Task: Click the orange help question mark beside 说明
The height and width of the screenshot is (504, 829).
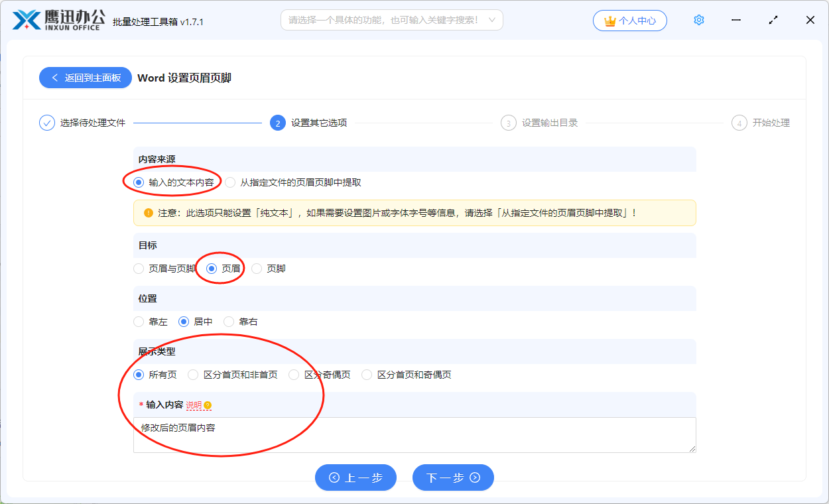Action: click(208, 405)
